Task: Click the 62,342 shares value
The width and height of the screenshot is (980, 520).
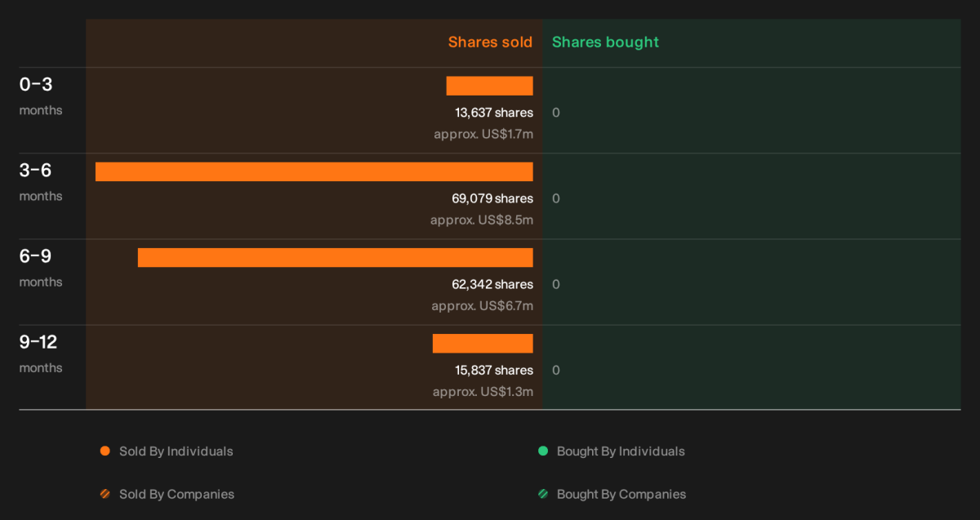Action: tap(492, 284)
